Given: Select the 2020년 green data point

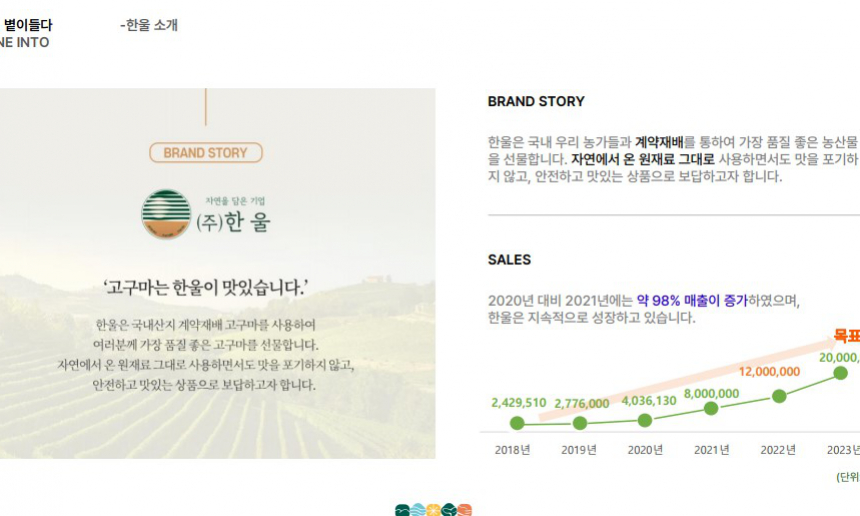Looking at the screenshot, I should tap(645, 421).
